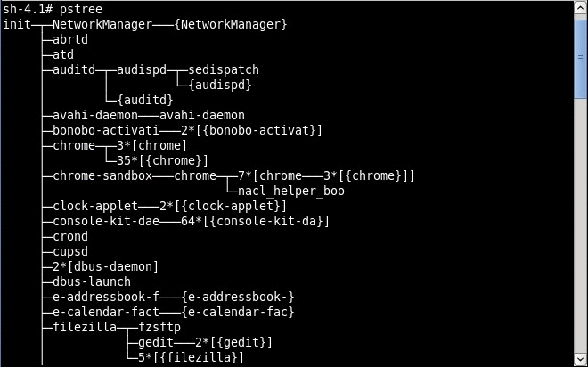Click the dbus-launch process

[x=92, y=281]
